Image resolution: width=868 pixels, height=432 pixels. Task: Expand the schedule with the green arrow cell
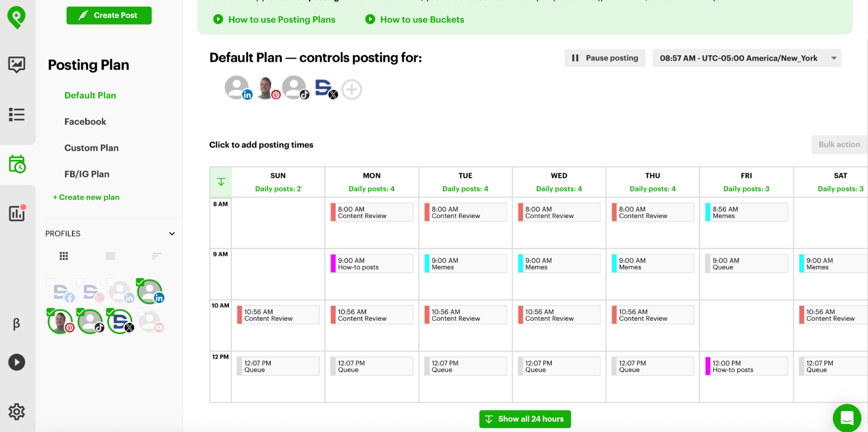221,182
